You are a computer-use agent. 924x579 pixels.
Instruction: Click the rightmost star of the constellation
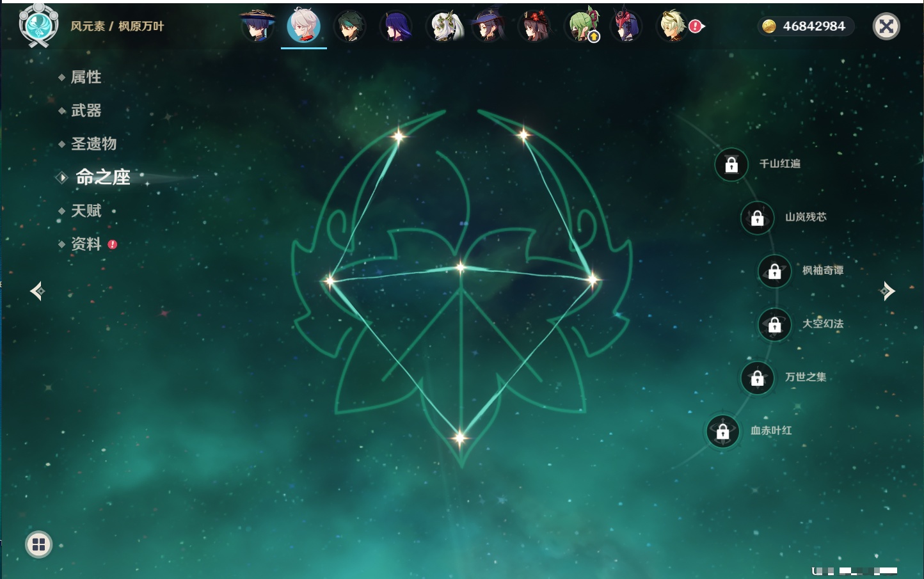click(593, 279)
